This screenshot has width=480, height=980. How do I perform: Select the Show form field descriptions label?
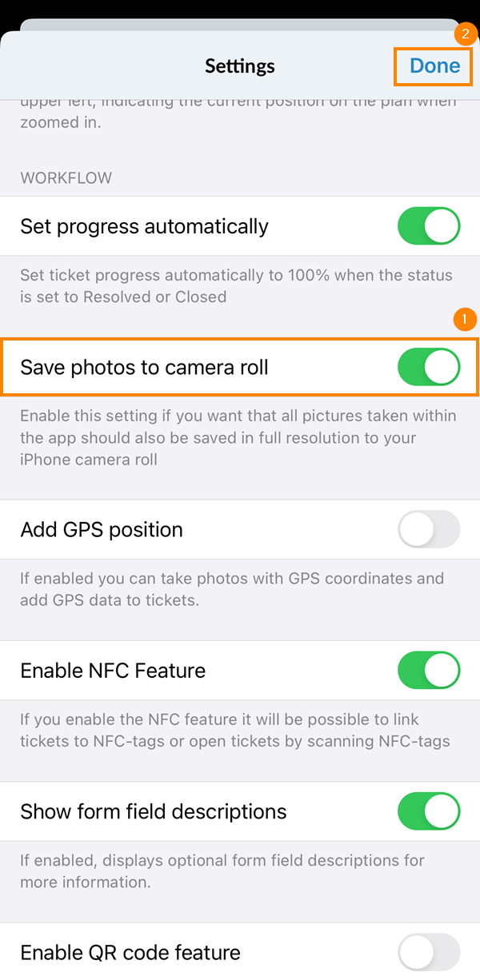153,811
